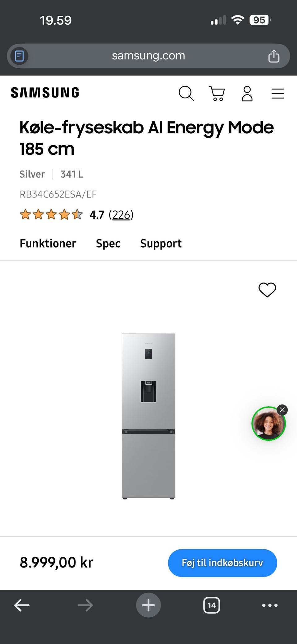Select the Funktioner section
Image resolution: width=297 pixels, height=644 pixels.
click(48, 244)
